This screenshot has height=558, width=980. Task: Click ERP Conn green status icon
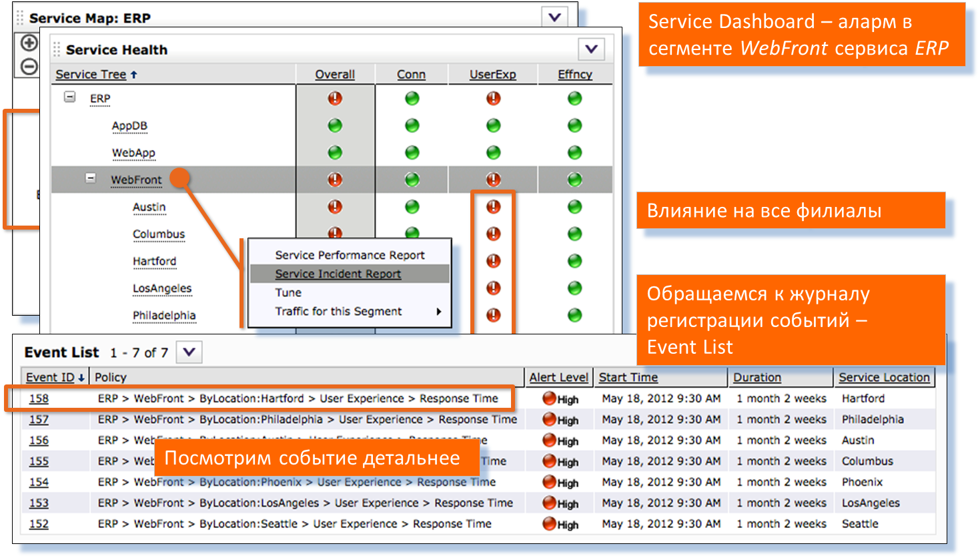click(x=412, y=98)
